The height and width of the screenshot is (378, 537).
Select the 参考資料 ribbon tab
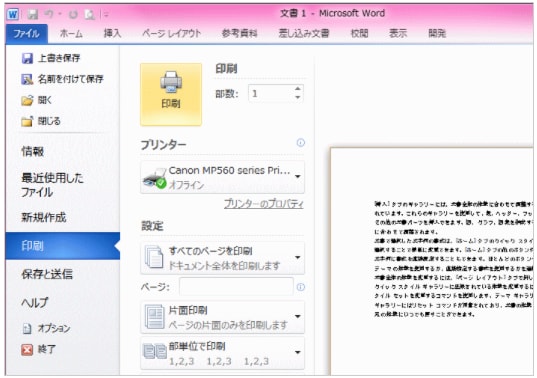[x=239, y=34]
